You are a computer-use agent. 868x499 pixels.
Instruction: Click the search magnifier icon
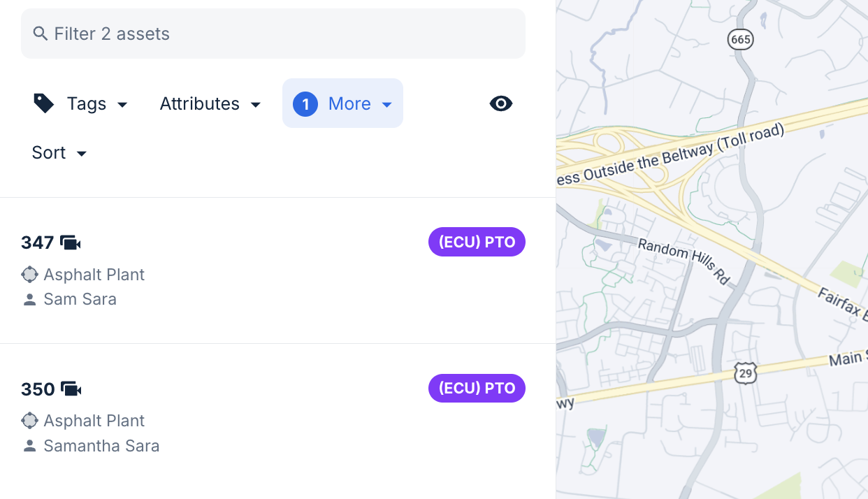41,34
